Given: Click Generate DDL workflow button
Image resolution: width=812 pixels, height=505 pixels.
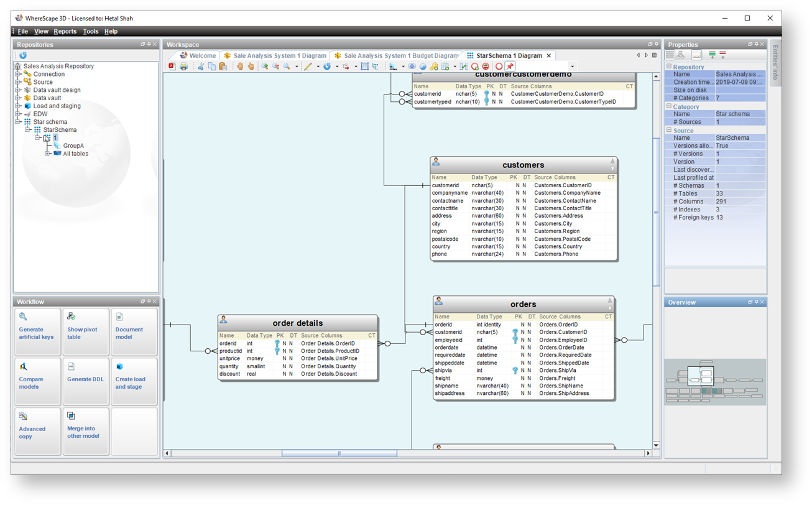Looking at the screenshot, I should [x=85, y=381].
